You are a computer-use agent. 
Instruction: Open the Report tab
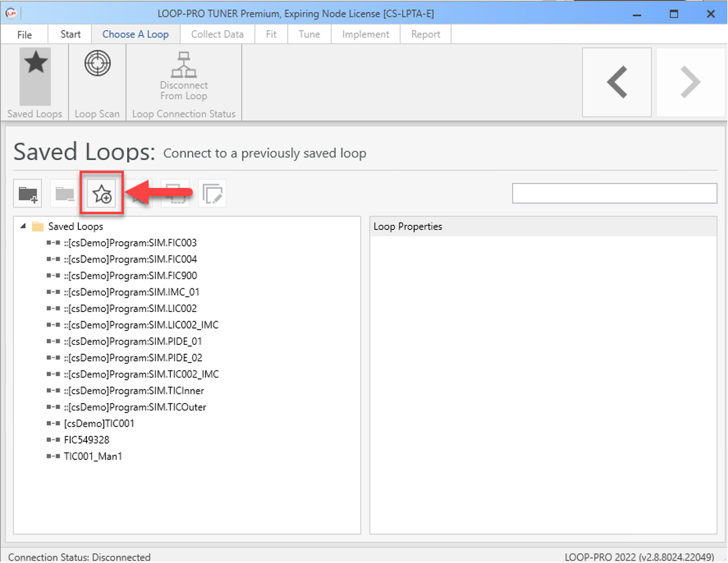[x=426, y=34]
